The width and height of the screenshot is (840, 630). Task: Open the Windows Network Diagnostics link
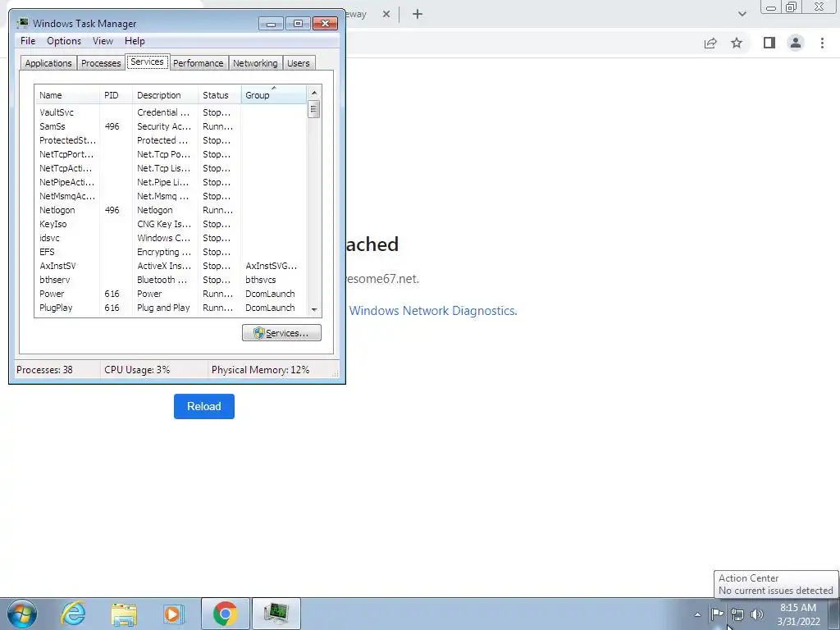point(433,311)
